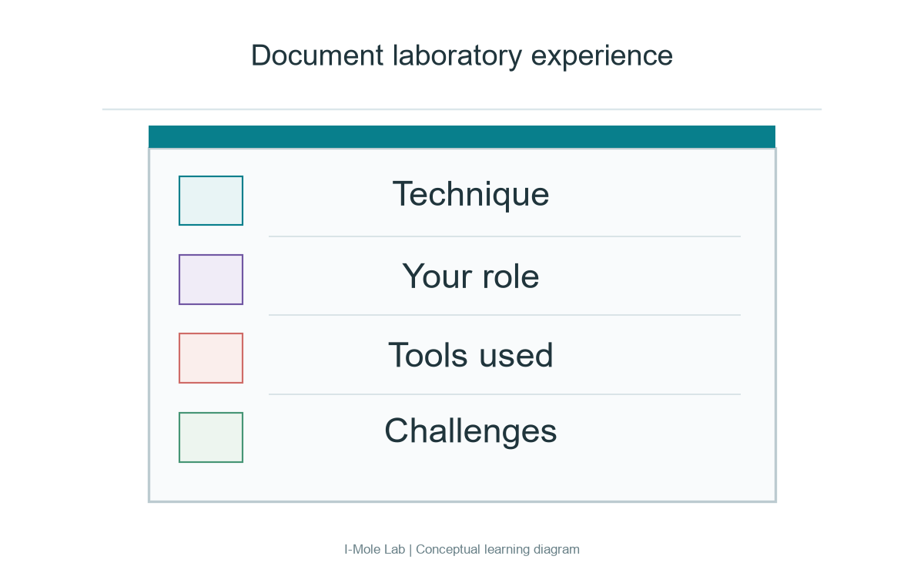Click the Document laboratory experience title
Viewport: 924px width, 573px height.
coord(462,56)
